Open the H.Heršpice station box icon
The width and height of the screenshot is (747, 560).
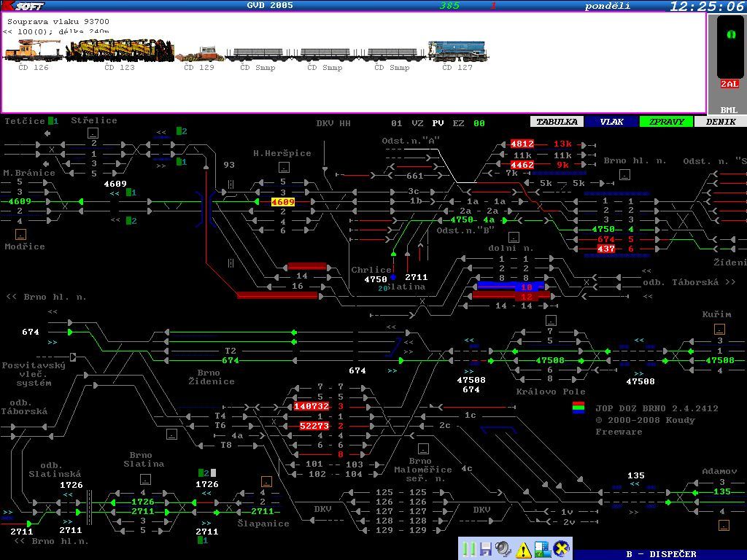[285, 167]
